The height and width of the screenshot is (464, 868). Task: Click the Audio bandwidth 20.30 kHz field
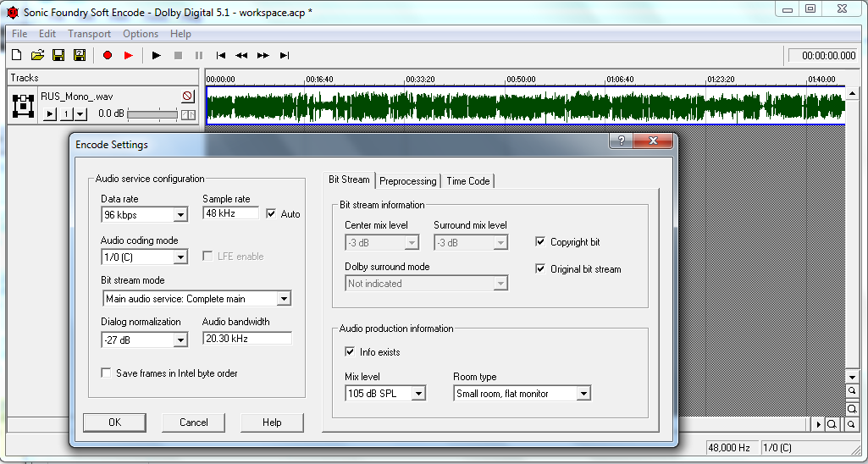[x=247, y=339]
